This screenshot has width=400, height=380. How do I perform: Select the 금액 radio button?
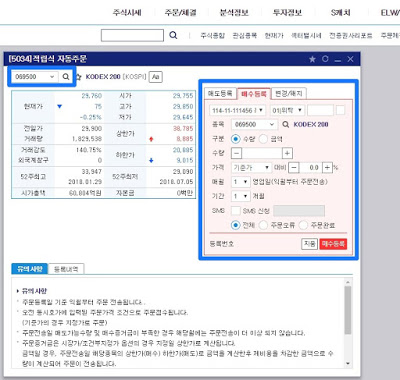(x=263, y=139)
